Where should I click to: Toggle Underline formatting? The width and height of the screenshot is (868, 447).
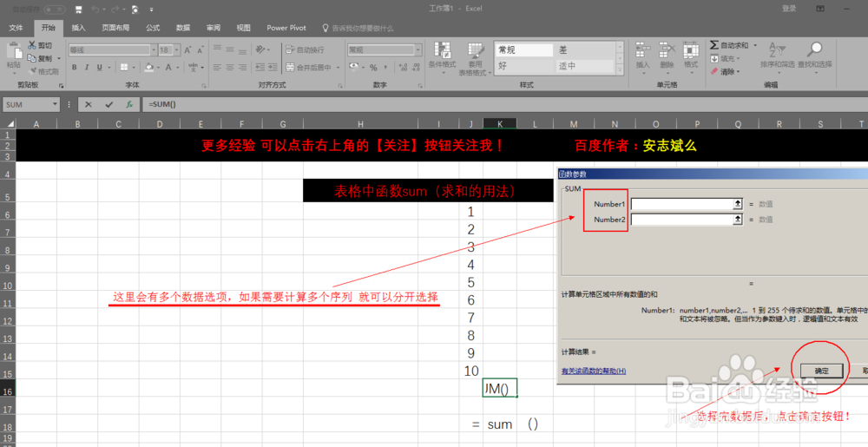click(x=100, y=68)
